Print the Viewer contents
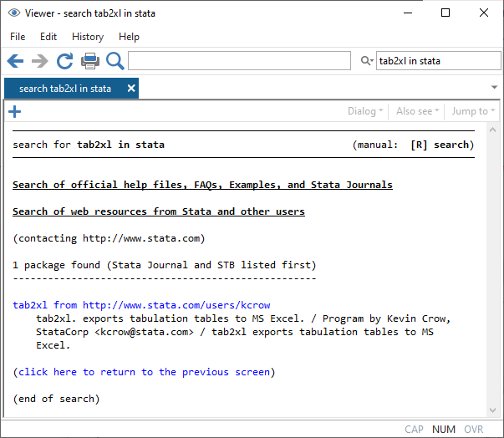Viewport: 504px width, 438px height. (90, 61)
